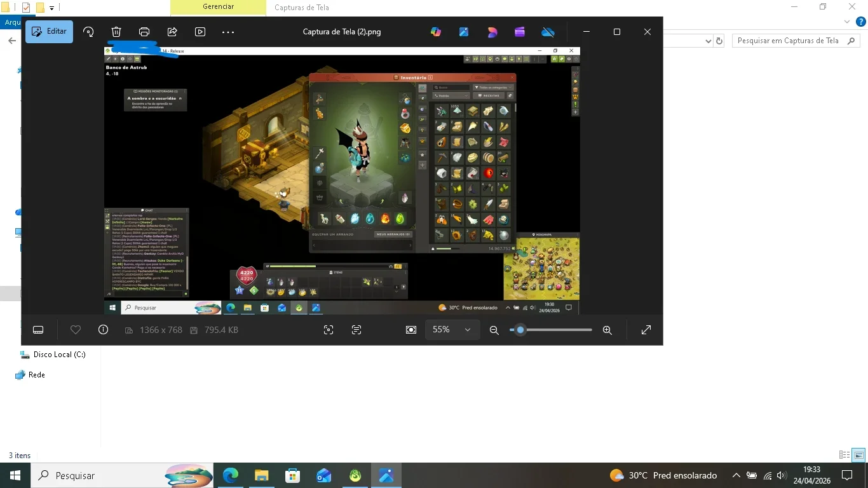This screenshot has height=488, width=868.
Task: Open the Gerenciar tab in File Explorer
Action: pyautogui.click(x=218, y=7)
